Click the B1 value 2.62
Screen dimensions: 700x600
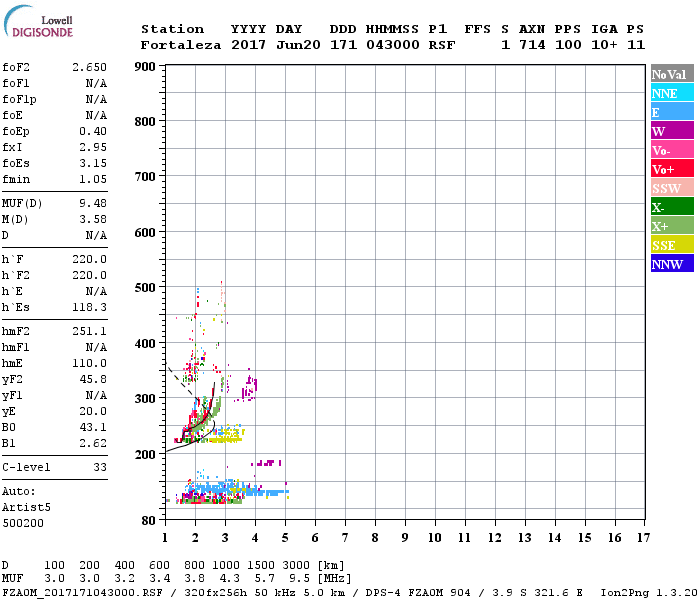coord(93,443)
